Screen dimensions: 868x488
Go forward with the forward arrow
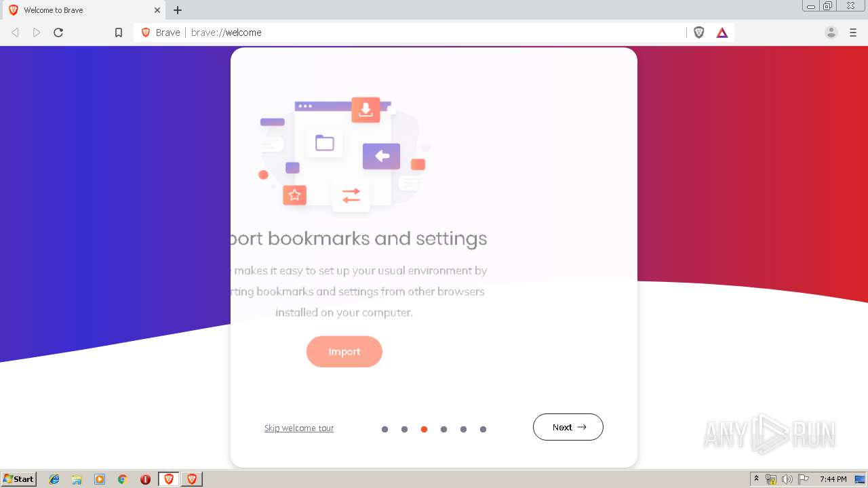click(37, 33)
